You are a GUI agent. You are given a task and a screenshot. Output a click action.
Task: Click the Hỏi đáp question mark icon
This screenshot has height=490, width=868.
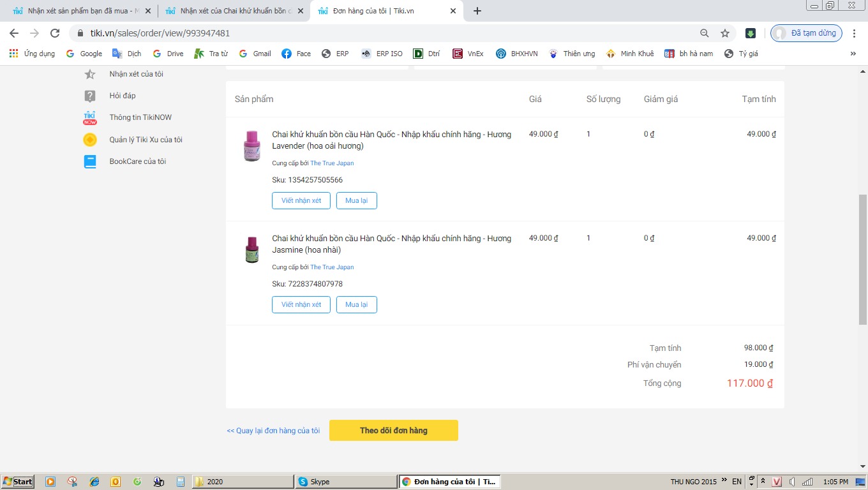tap(90, 96)
